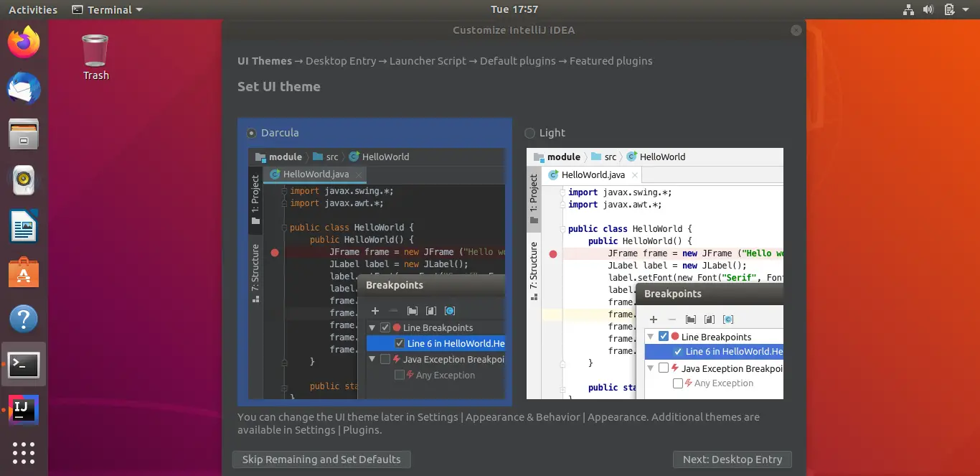Viewport: 980px width, 476px height.
Task: Open Ubuntu Software from the dock
Action: click(x=24, y=273)
